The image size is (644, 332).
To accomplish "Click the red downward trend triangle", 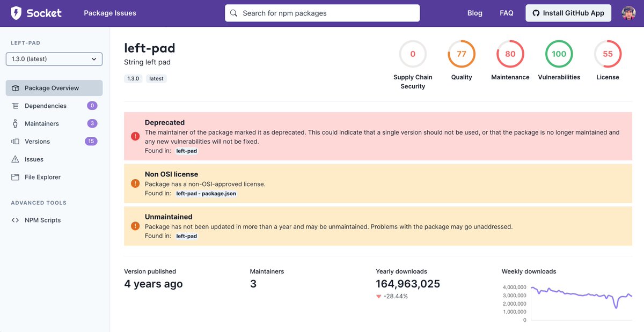I will [378, 296].
